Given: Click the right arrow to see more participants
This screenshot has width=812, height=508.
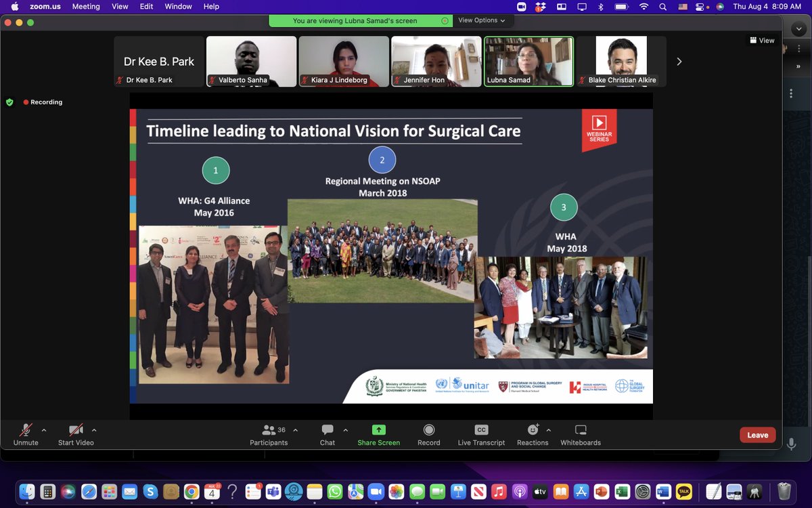Looking at the screenshot, I should tap(679, 61).
